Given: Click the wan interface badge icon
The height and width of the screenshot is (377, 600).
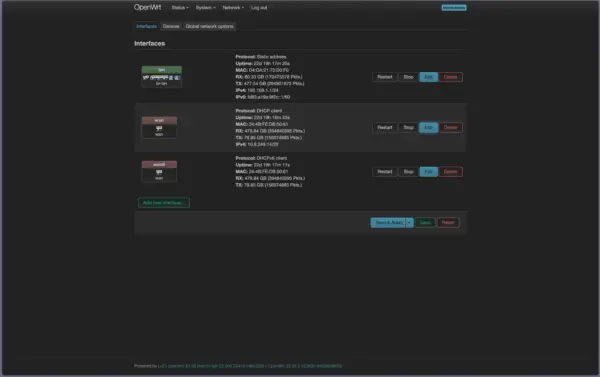Looking at the screenshot, I should [159, 127].
